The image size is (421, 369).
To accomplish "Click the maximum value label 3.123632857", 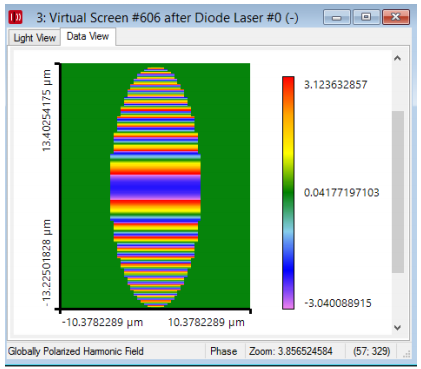I will pos(335,85).
